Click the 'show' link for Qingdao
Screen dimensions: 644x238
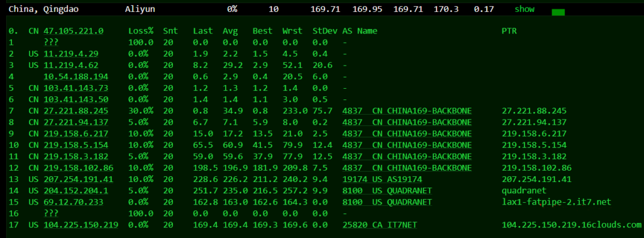click(x=525, y=9)
